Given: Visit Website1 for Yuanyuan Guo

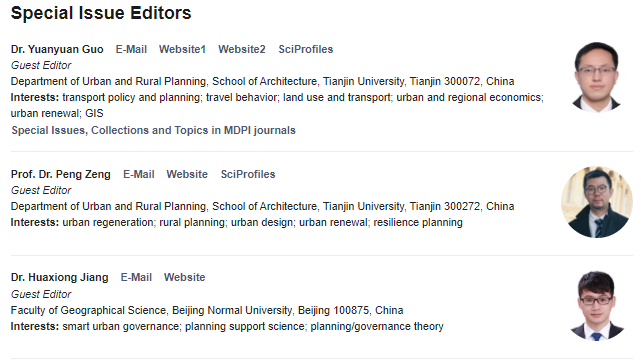Looking at the screenshot, I should pyautogui.click(x=182, y=49).
